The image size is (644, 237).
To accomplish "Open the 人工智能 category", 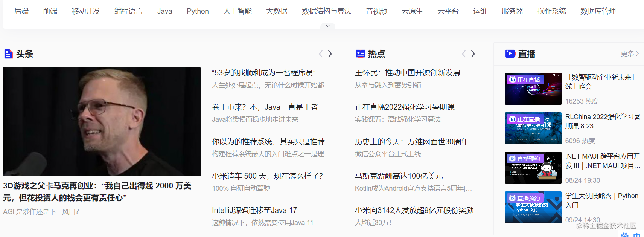I will 238,11.
